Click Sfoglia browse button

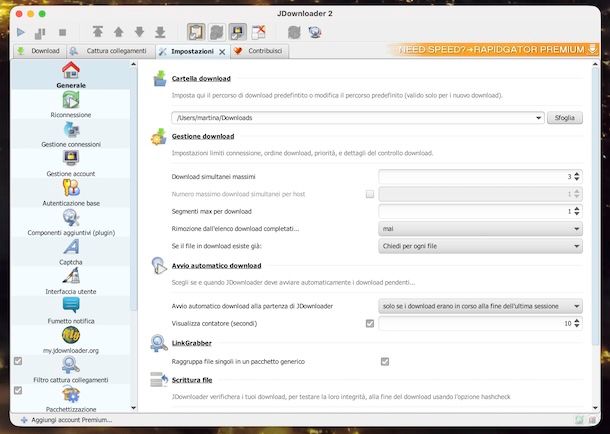tap(564, 118)
